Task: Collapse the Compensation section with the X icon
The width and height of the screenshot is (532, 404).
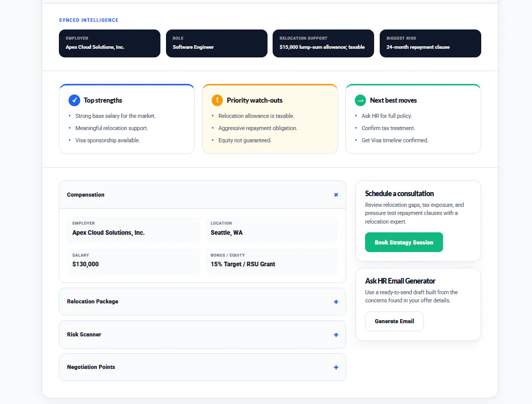Action: [336, 195]
